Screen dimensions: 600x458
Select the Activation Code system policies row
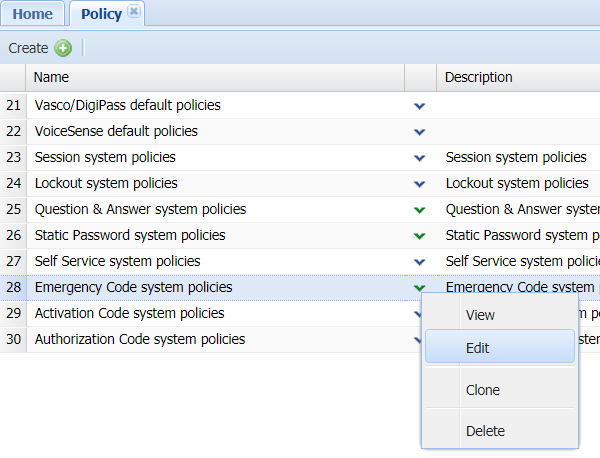coord(130,313)
